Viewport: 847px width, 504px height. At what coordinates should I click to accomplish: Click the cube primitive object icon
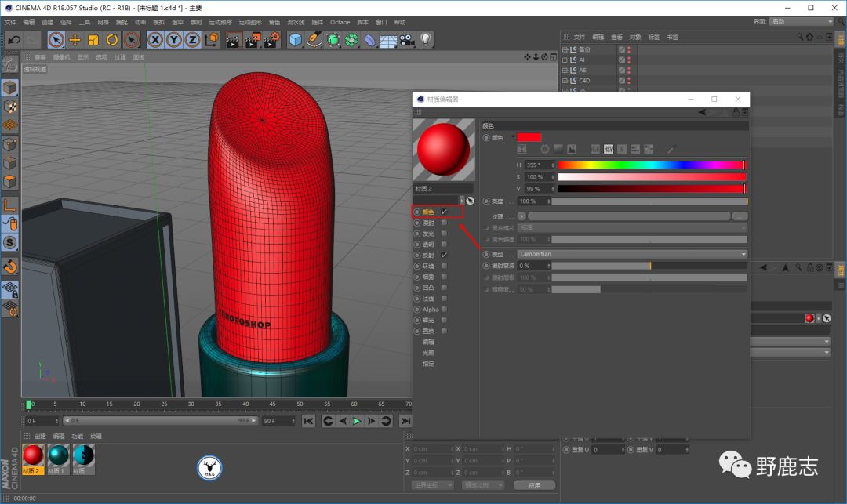pyautogui.click(x=295, y=39)
